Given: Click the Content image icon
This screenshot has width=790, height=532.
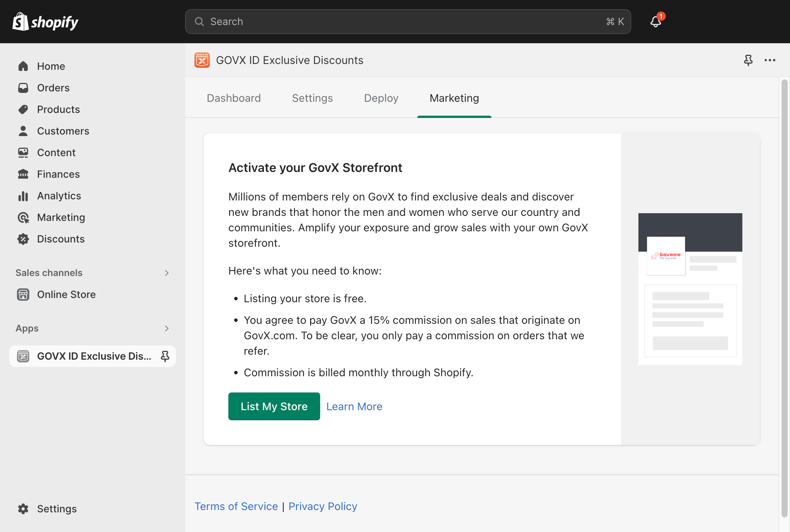Looking at the screenshot, I should (23, 153).
